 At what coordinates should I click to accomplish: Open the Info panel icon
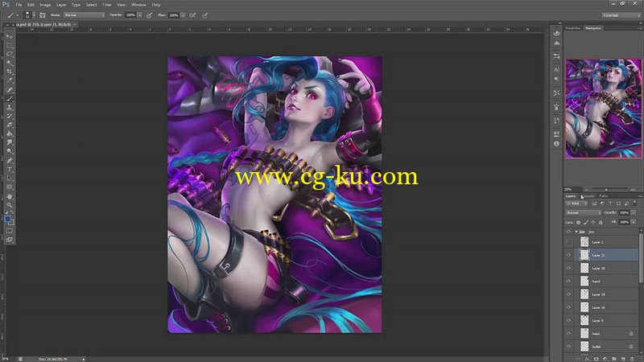(556, 144)
